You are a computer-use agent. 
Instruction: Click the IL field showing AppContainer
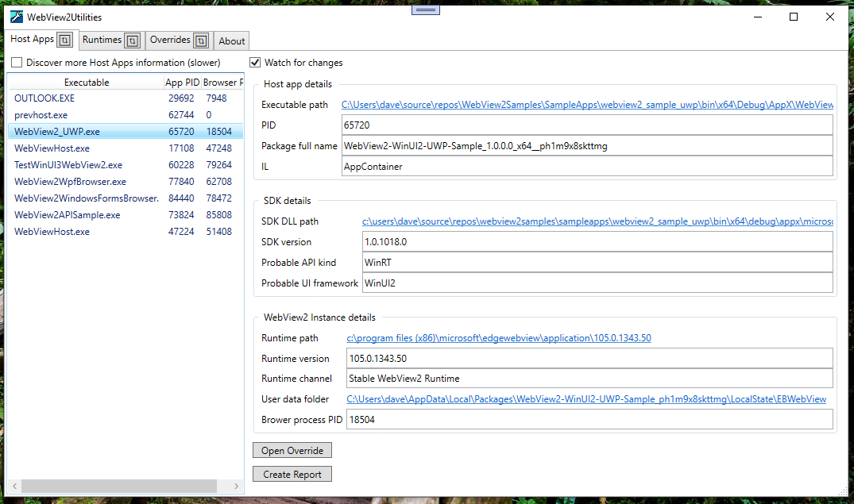click(x=587, y=167)
